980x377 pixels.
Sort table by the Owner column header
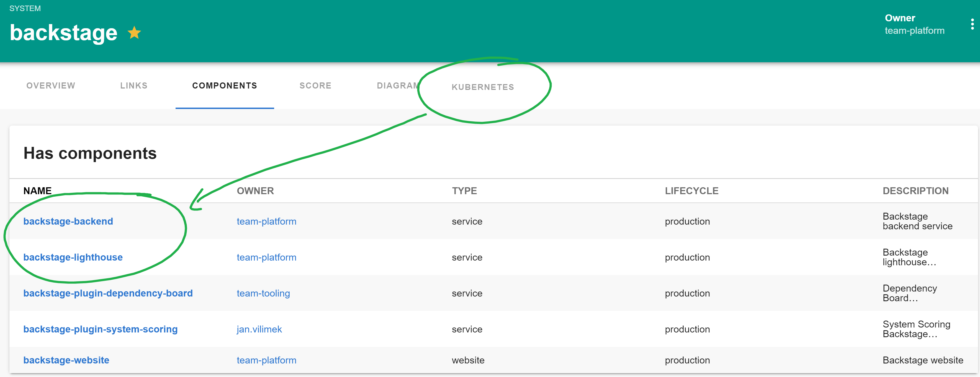(255, 191)
